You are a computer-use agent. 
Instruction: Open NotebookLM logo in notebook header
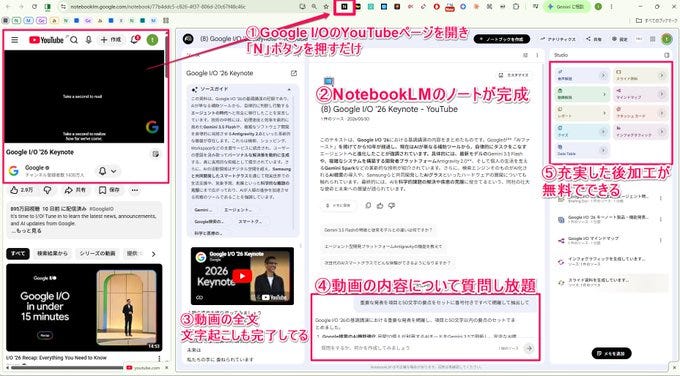point(188,39)
